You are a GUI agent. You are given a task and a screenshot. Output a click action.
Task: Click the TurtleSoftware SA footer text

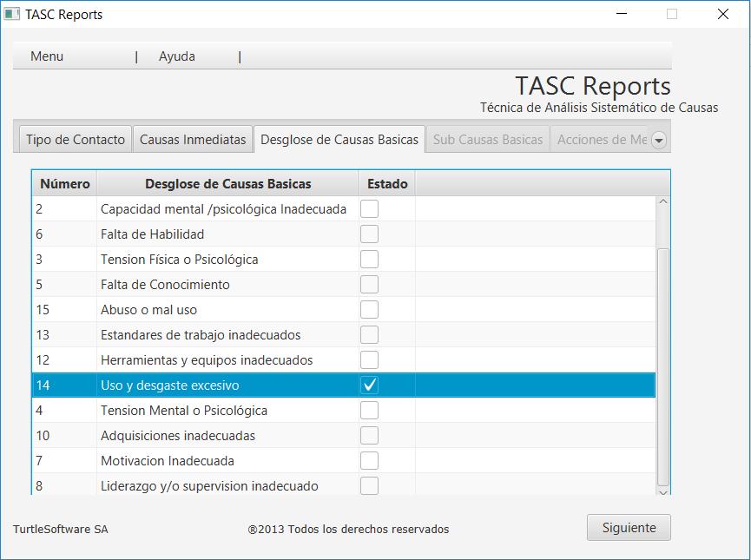[x=61, y=529]
